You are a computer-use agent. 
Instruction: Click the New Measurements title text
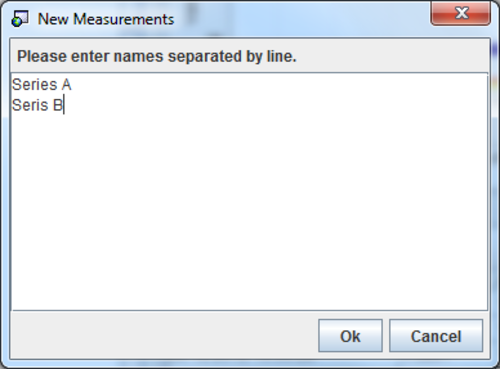106,19
